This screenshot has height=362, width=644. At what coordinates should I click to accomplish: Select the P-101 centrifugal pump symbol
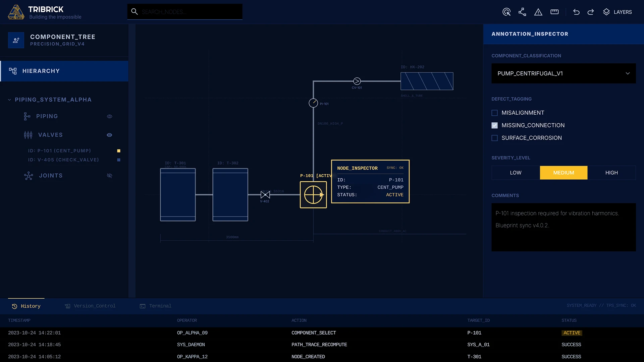[x=313, y=195]
